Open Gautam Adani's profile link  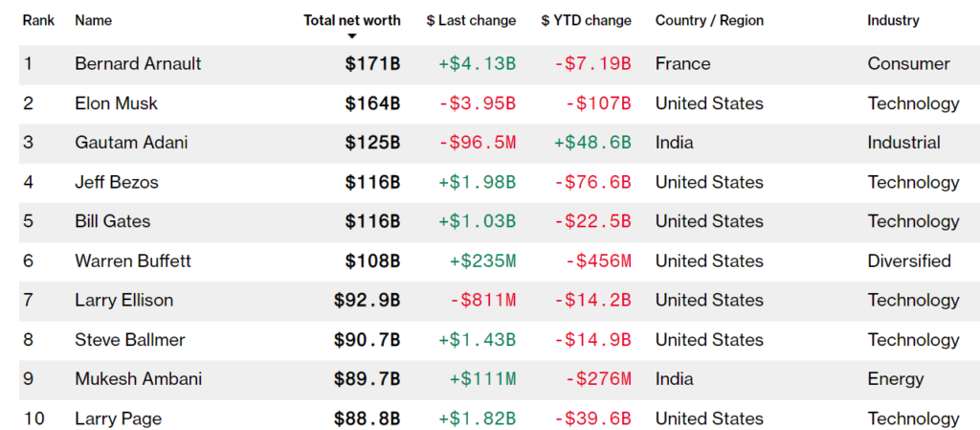pyautogui.click(x=131, y=143)
